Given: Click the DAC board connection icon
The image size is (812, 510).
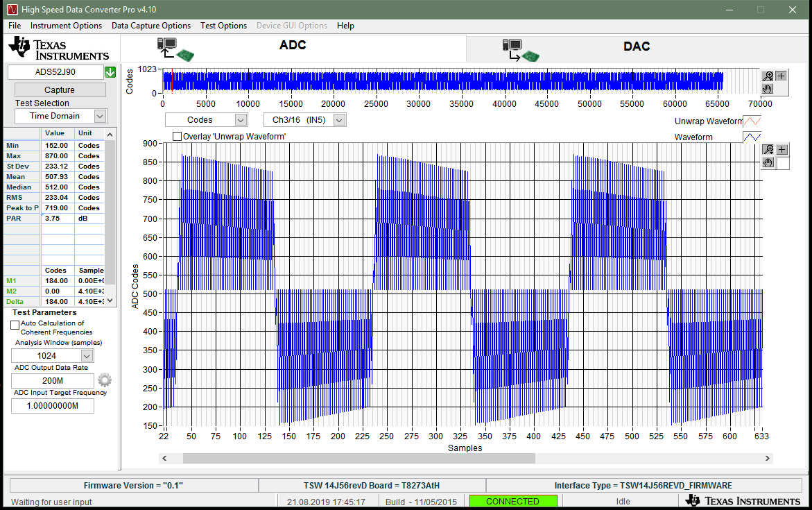Looking at the screenshot, I should [521, 50].
